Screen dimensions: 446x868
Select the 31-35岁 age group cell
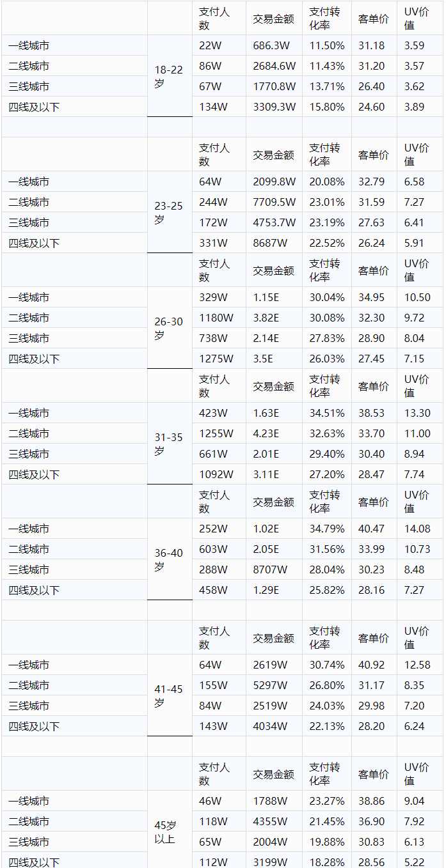[x=169, y=444]
